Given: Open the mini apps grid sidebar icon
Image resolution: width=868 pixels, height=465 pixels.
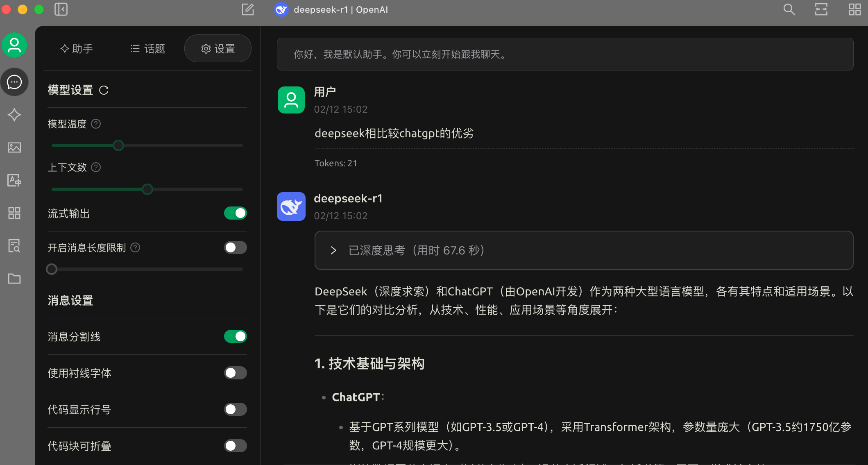Looking at the screenshot, I should coord(14,213).
